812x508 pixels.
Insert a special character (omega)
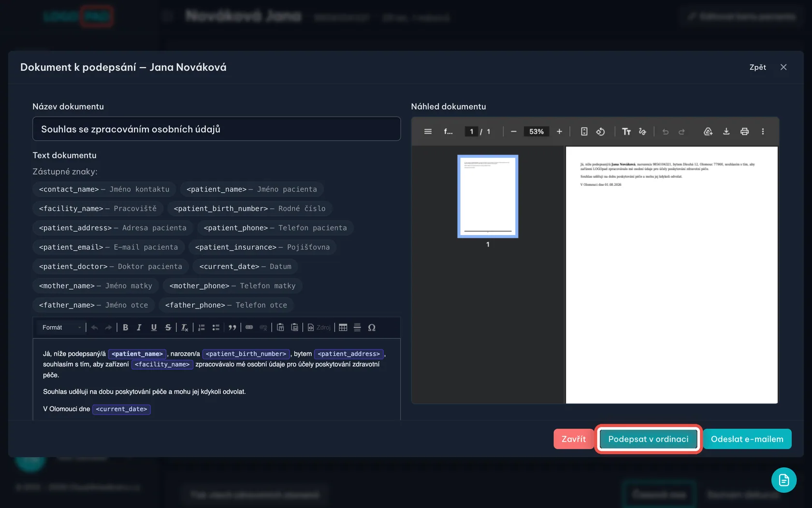372,328
